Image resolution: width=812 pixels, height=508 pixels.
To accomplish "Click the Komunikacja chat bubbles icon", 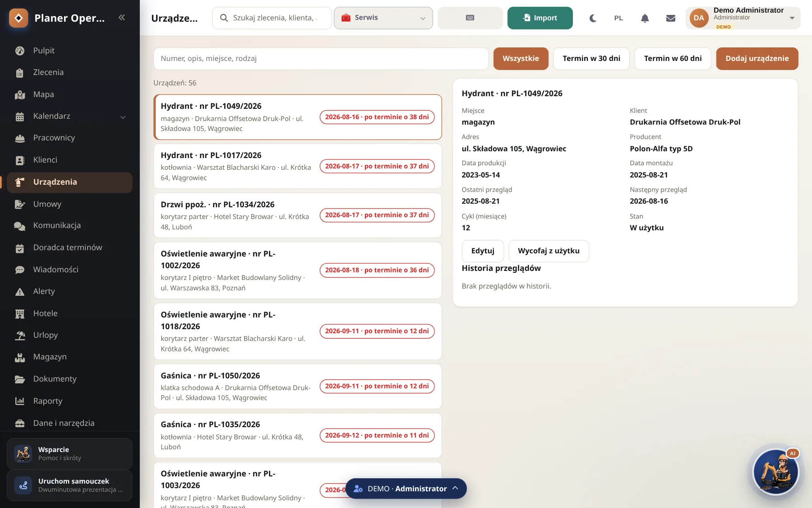I will coord(20,226).
